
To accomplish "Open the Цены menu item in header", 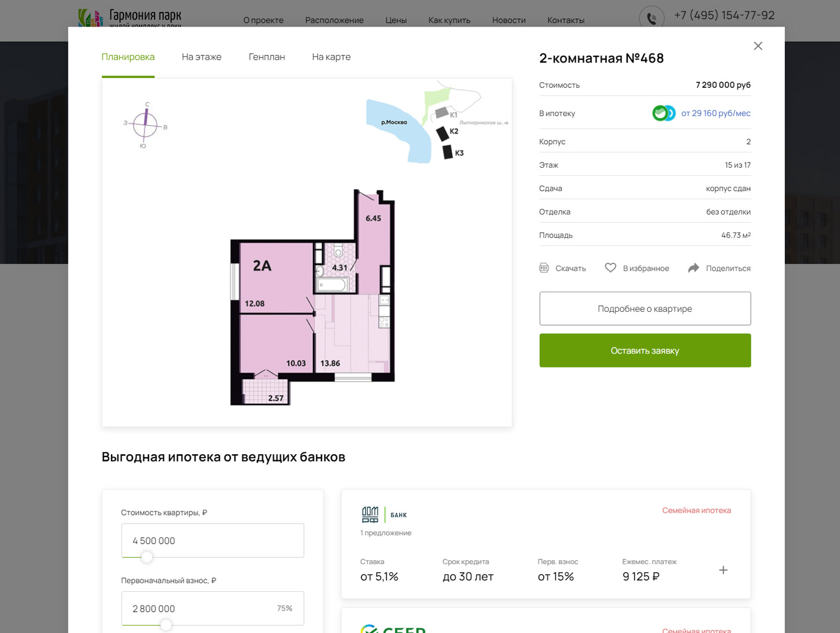I will tap(396, 20).
